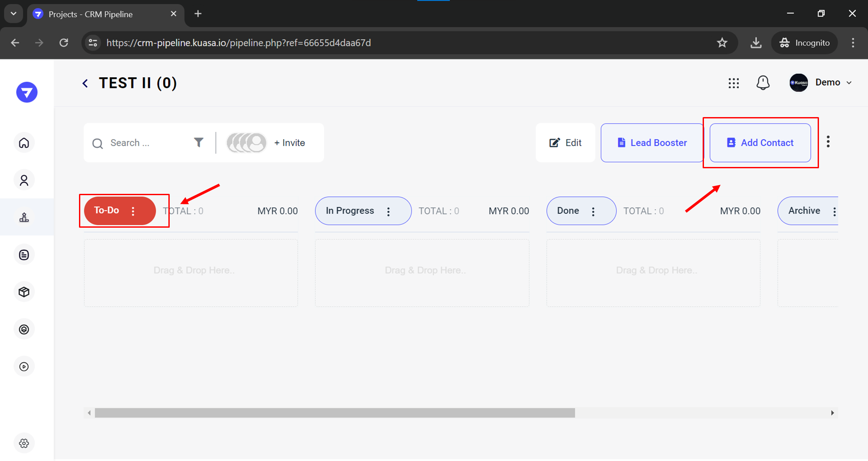Open In Progress stage options menu
Image resolution: width=868 pixels, height=461 pixels.
(x=388, y=211)
